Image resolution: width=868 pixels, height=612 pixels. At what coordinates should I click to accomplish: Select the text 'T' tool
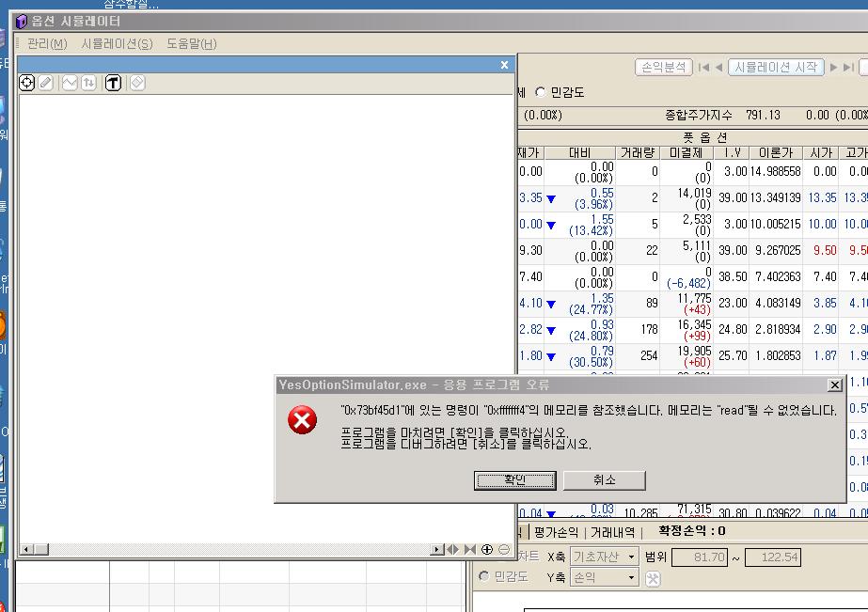click(x=113, y=83)
